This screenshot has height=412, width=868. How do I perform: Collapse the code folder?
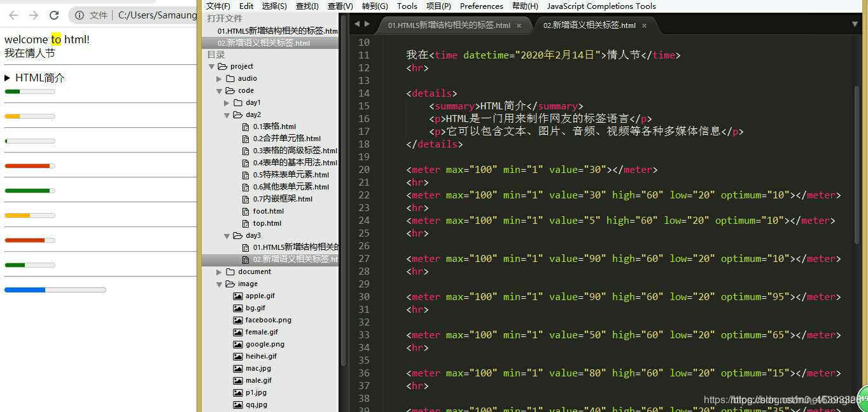[x=220, y=91]
